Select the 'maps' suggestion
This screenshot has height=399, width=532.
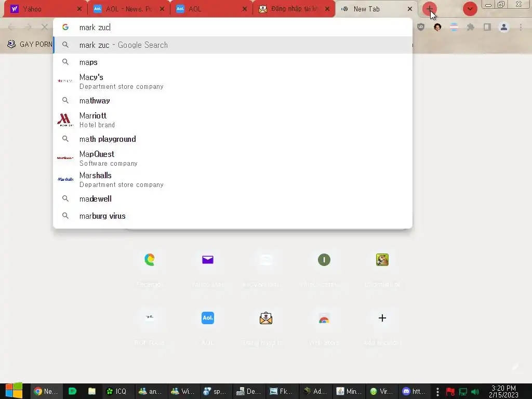pyautogui.click(x=233, y=62)
